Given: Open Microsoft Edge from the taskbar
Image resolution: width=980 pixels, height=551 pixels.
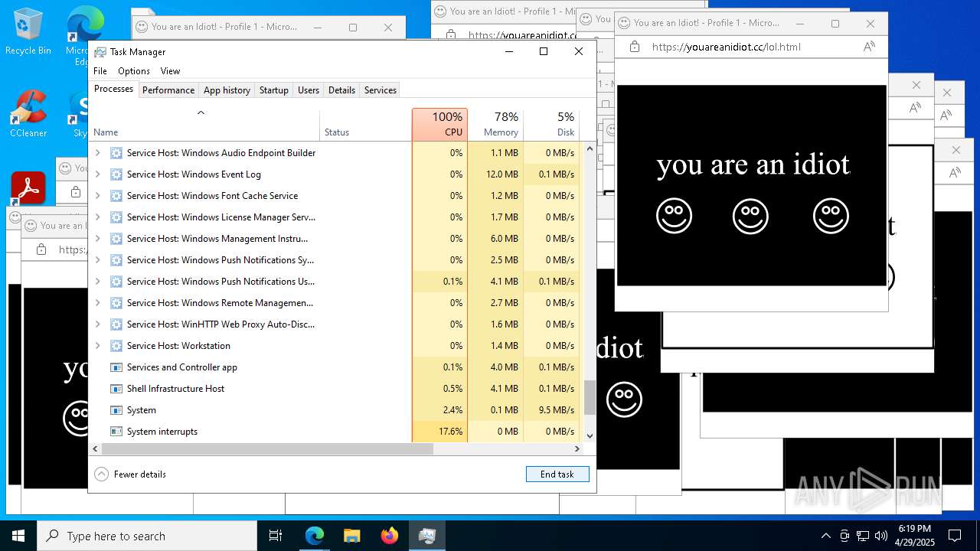Looking at the screenshot, I should pyautogui.click(x=315, y=536).
